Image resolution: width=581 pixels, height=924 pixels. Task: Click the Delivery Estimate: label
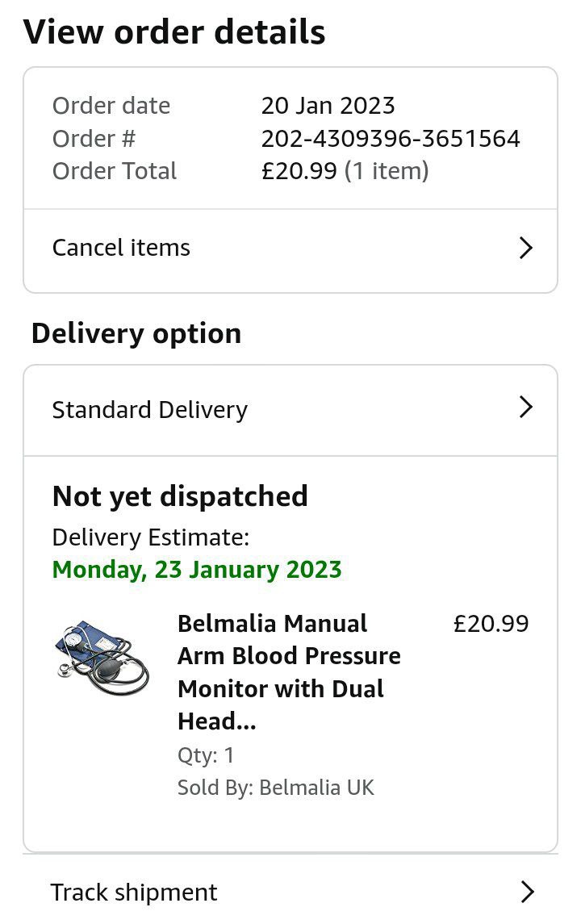[x=151, y=537]
